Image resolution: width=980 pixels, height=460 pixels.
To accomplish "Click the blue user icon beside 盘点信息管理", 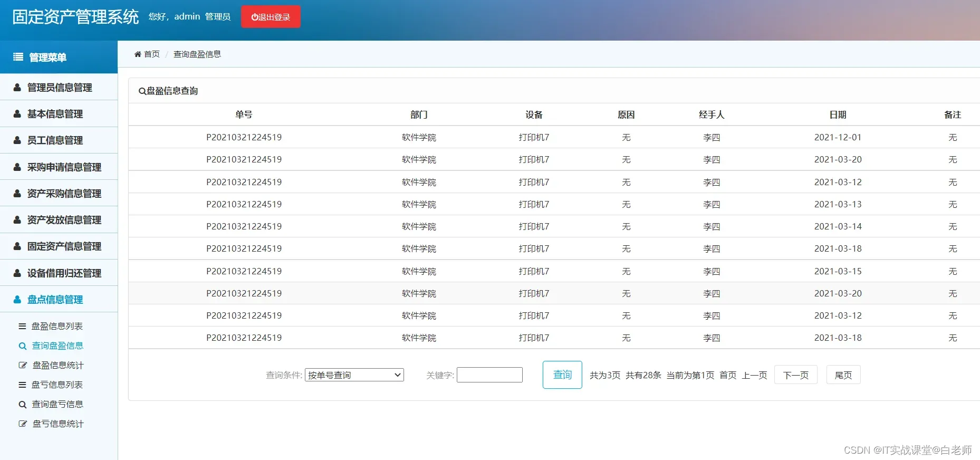I will [17, 300].
